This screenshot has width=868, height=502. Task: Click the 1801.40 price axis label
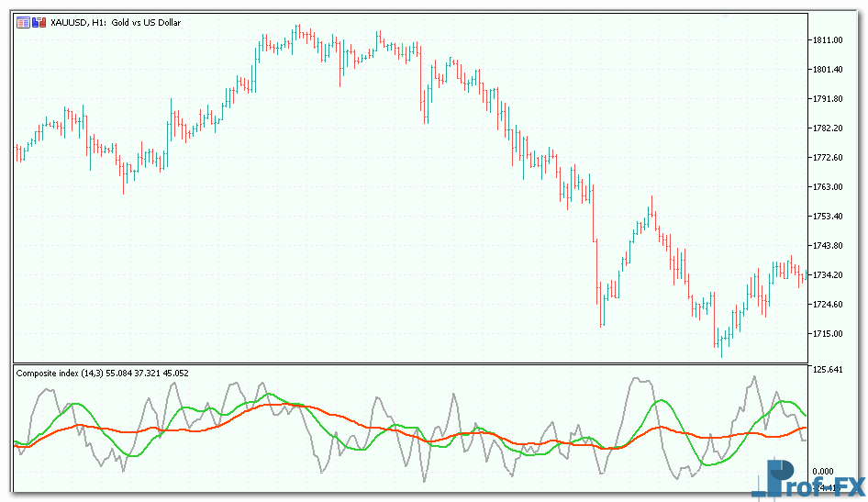827,70
